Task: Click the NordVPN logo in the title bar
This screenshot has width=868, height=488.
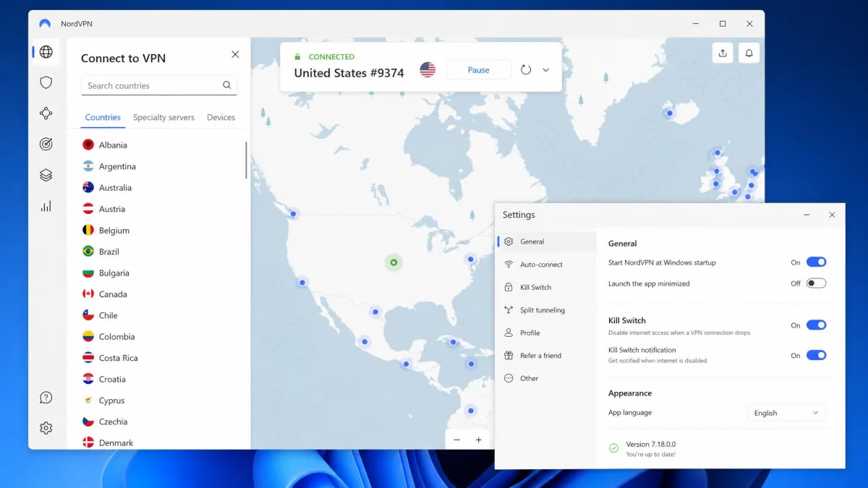Action: point(45,24)
